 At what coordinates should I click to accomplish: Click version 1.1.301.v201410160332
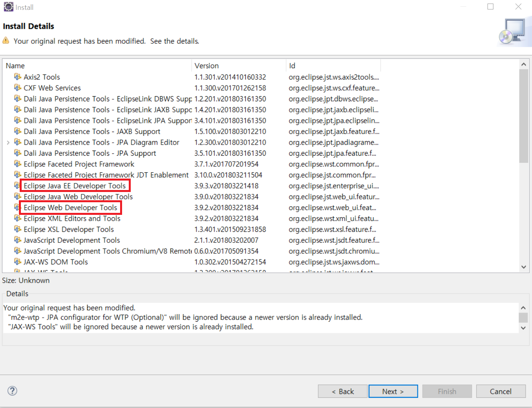[230, 77]
